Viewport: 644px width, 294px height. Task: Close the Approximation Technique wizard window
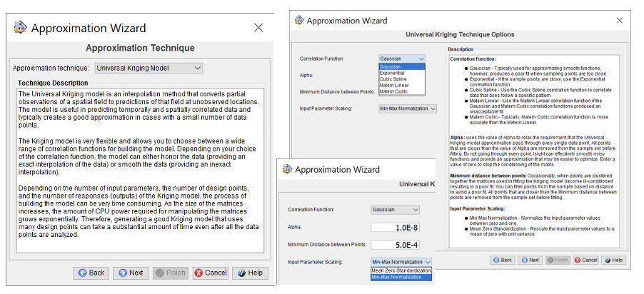click(x=258, y=28)
